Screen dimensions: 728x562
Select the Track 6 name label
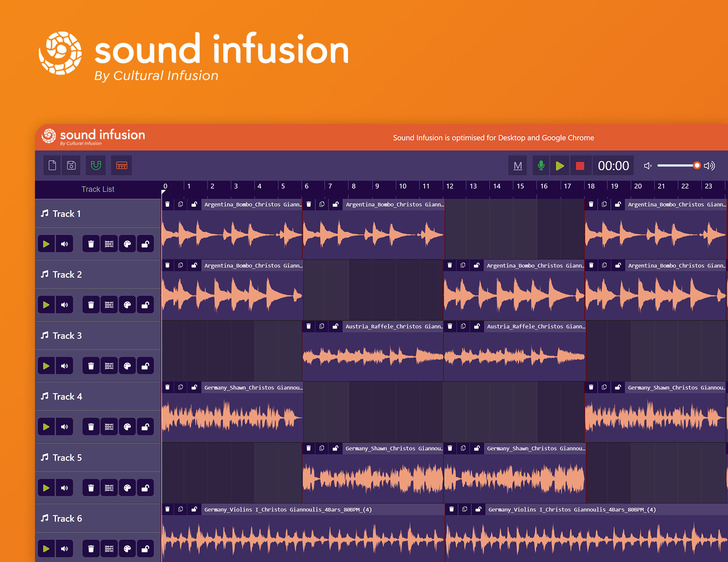coord(67,518)
